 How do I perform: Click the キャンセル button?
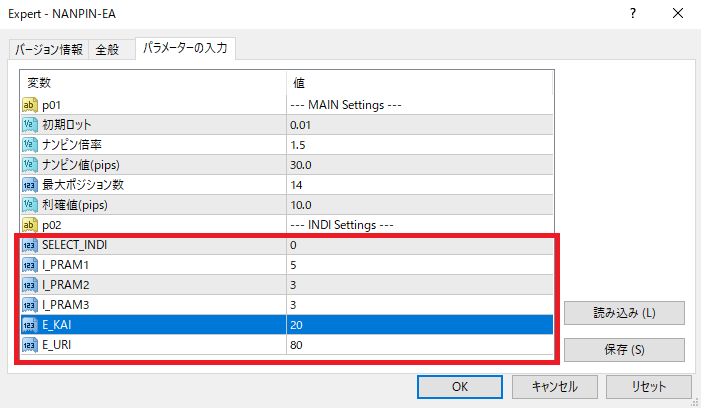[554, 386]
